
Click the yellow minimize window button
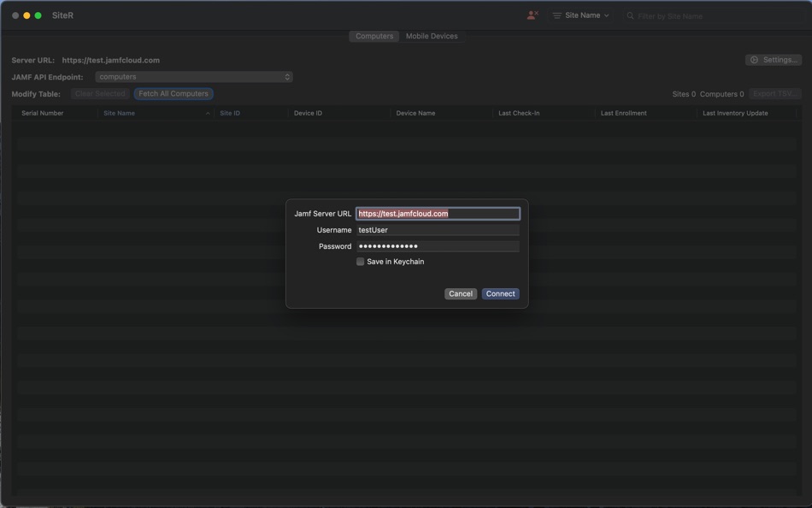(x=26, y=15)
